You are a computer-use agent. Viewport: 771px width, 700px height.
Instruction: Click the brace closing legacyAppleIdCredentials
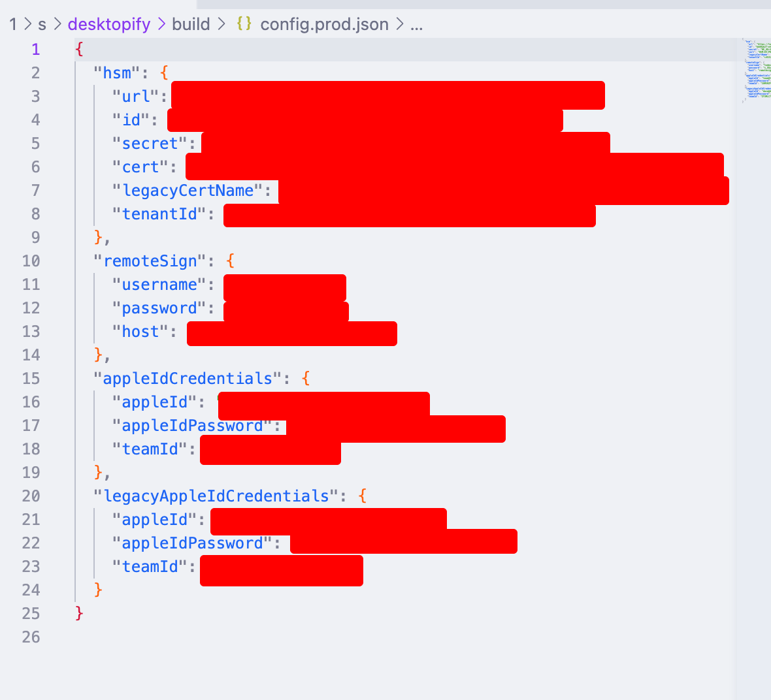coord(96,590)
